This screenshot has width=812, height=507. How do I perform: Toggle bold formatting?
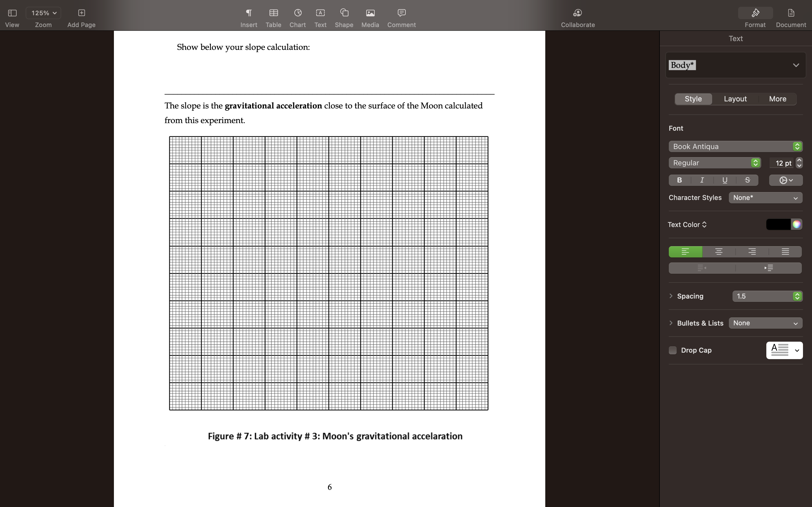pos(679,180)
